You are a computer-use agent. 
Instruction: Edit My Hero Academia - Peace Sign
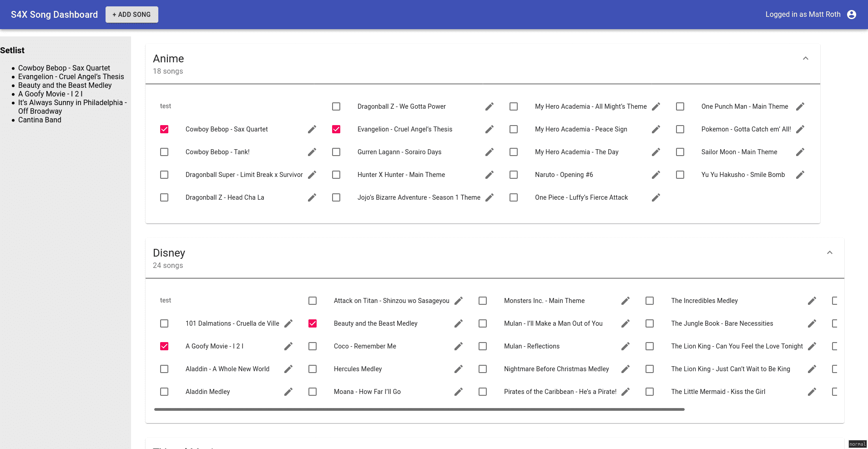pos(656,129)
